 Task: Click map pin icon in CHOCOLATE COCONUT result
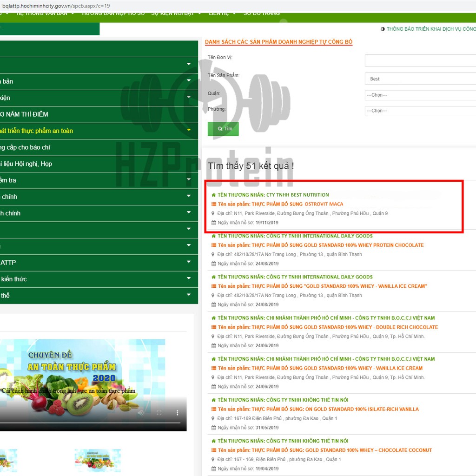pos(213,459)
